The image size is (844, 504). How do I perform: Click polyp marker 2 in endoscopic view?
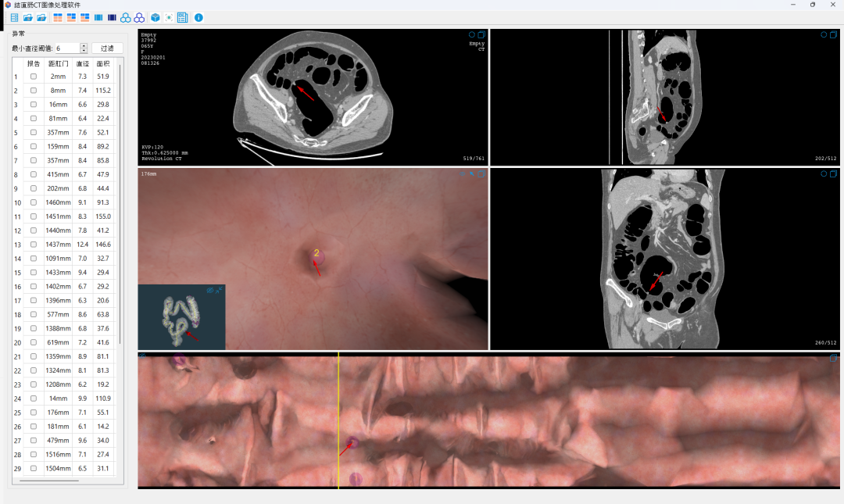click(x=318, y=258)
